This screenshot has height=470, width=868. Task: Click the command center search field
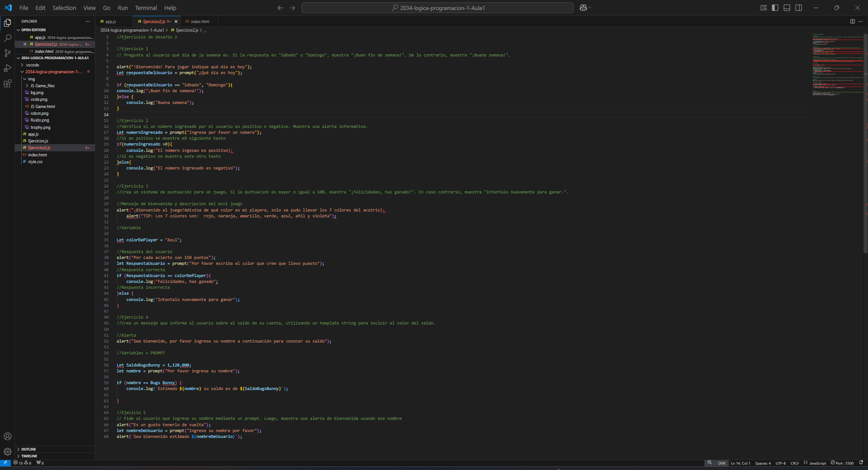[x=438, y=8]
